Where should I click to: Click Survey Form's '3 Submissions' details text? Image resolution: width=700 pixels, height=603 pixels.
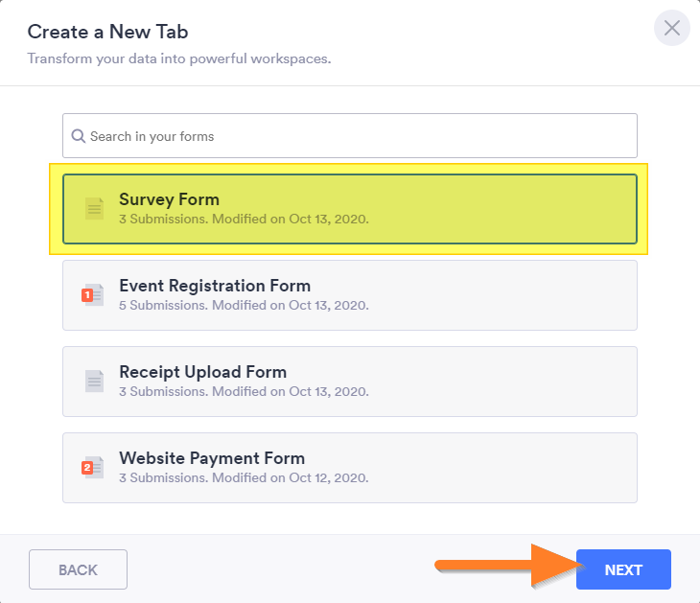tap(244, 219)
